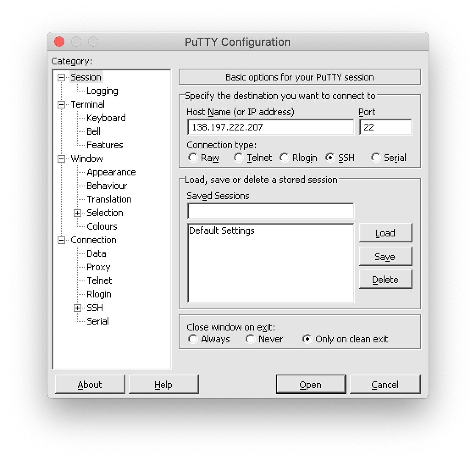Select the Bell category

coord(94,131)
